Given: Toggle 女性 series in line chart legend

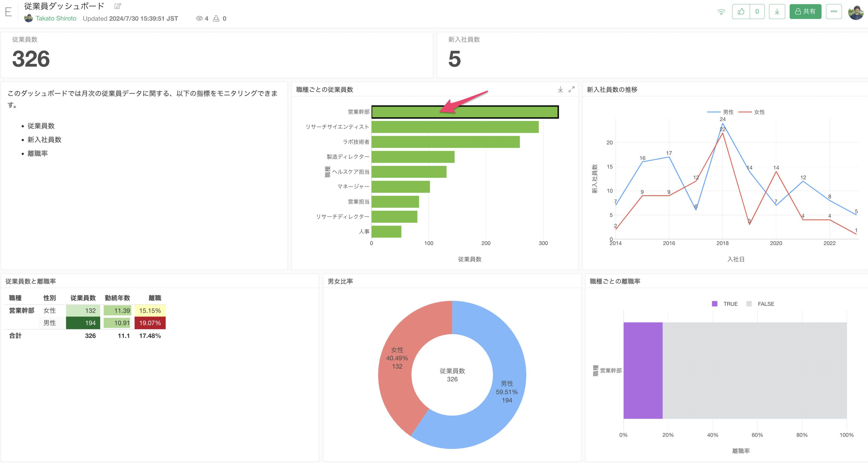Looking at the screenshot, I should pyautogui.click(x=751, y=112).
